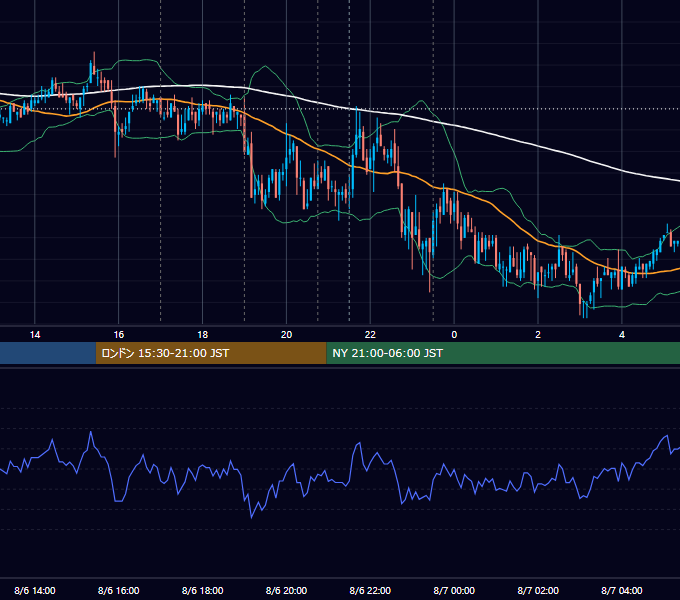The image size is (680, 600).
Task: Click the 8/6 18:00 date label
Action: (203, 590)
